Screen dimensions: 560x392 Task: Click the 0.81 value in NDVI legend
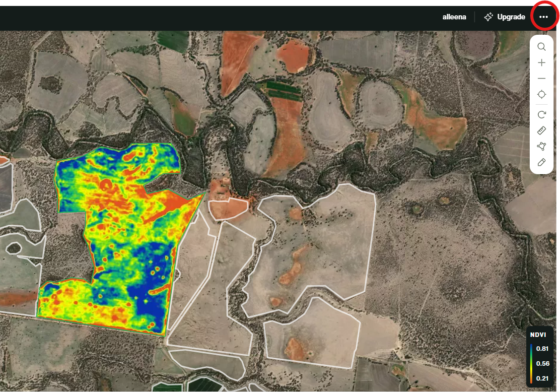click(x=543, y=348)
